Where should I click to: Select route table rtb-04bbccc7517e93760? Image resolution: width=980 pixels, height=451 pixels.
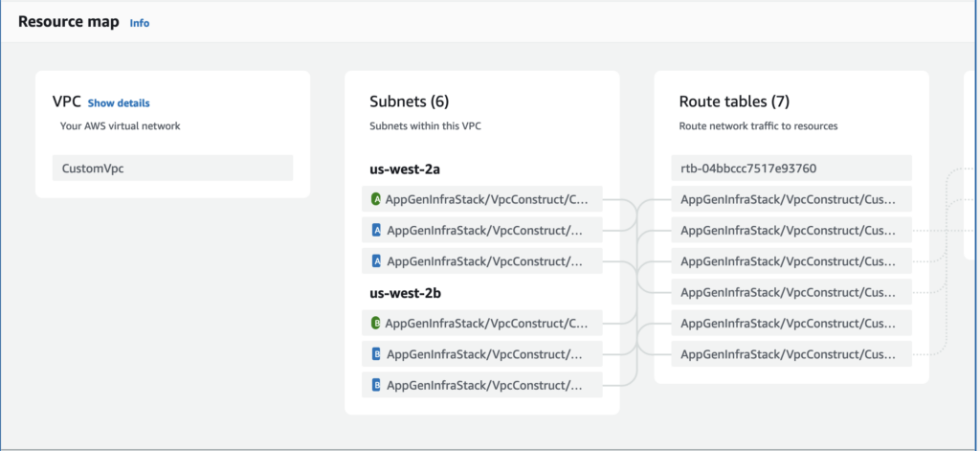pyautogui.click(x=791, y=169)
